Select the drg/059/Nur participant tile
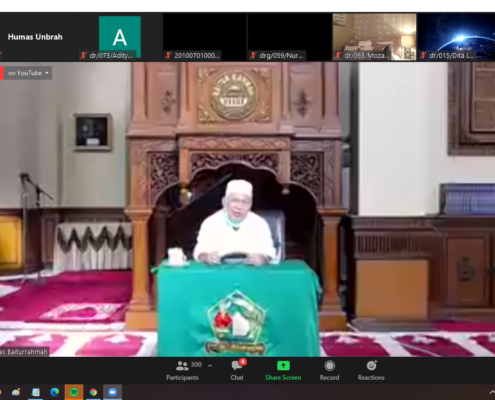 click(289, 37)
